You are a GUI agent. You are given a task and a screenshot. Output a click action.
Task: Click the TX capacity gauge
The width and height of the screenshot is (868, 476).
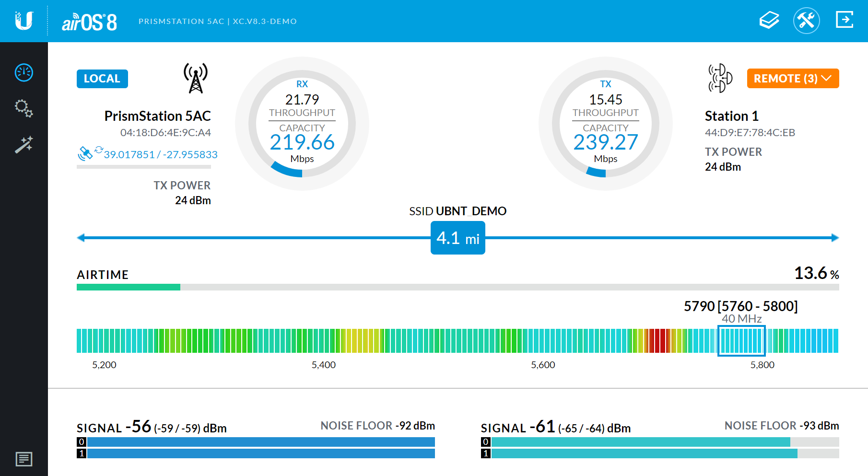click(606, 124)
